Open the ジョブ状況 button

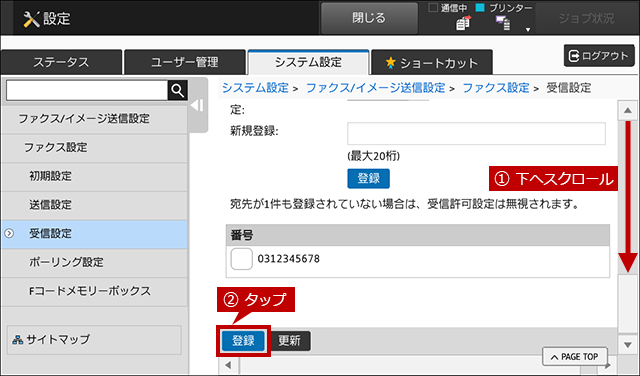(586, 18)
